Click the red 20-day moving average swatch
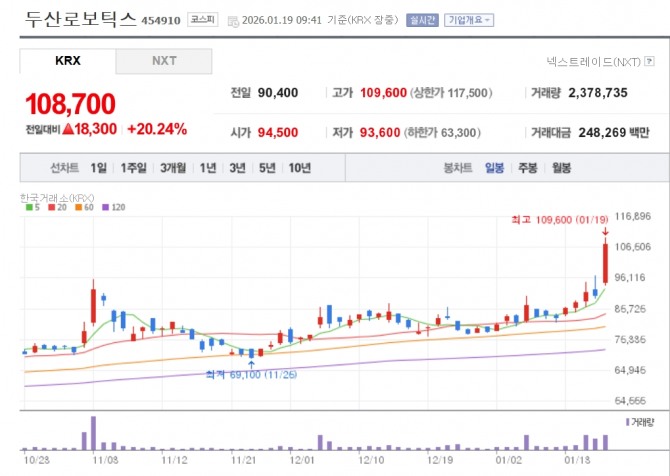The height and width of the screenshot is (476, 670). (52, 207)
